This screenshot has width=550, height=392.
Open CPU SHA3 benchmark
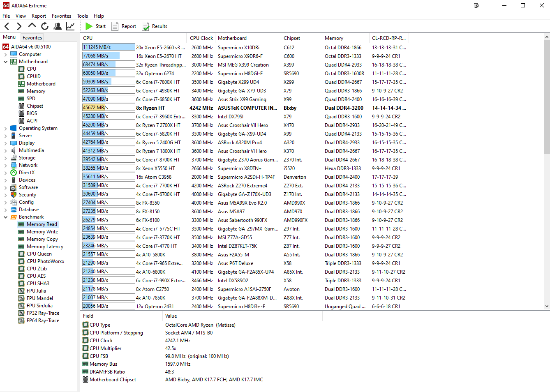38,284
